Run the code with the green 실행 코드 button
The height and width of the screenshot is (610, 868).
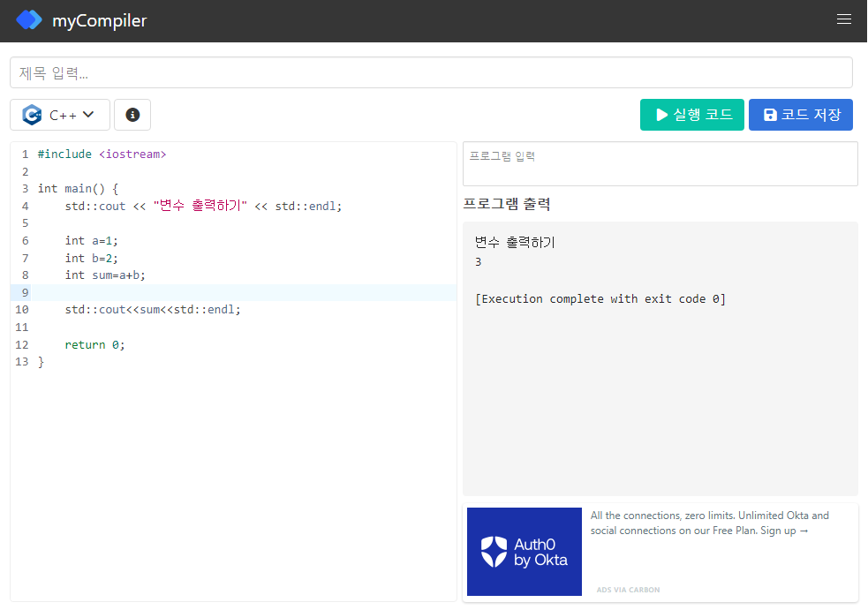click(692, 115)
